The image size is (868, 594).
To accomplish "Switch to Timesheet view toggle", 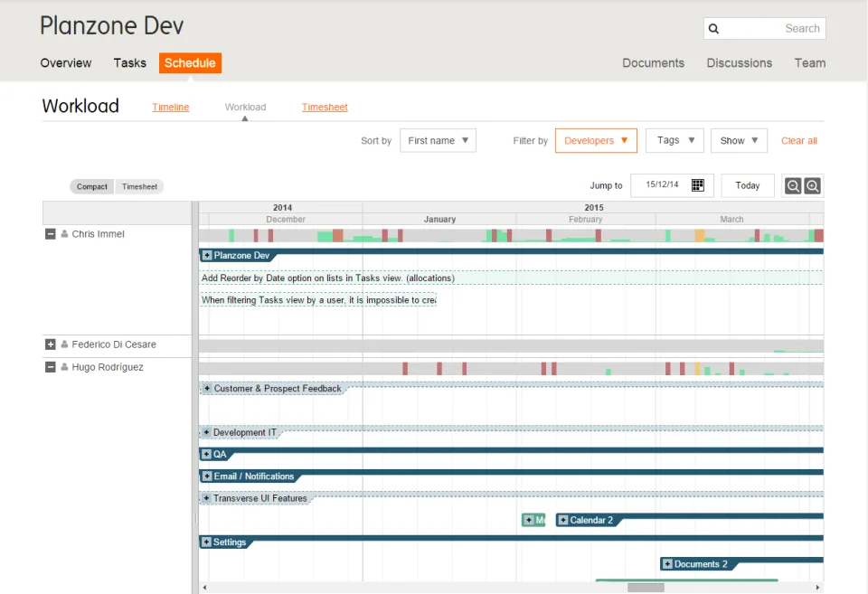I will (x=139, y=186).
